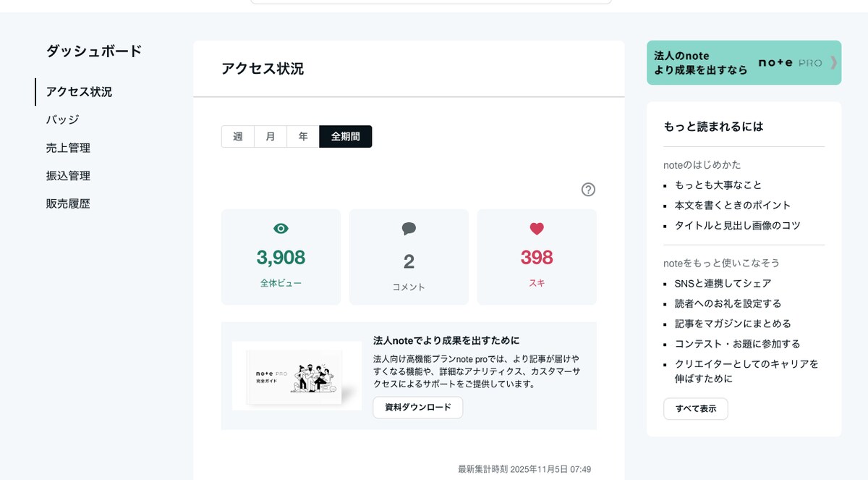Screen dimensions: 868x480
Task: Click the もっと読まれるには heading
Action: tap(713, 126)
